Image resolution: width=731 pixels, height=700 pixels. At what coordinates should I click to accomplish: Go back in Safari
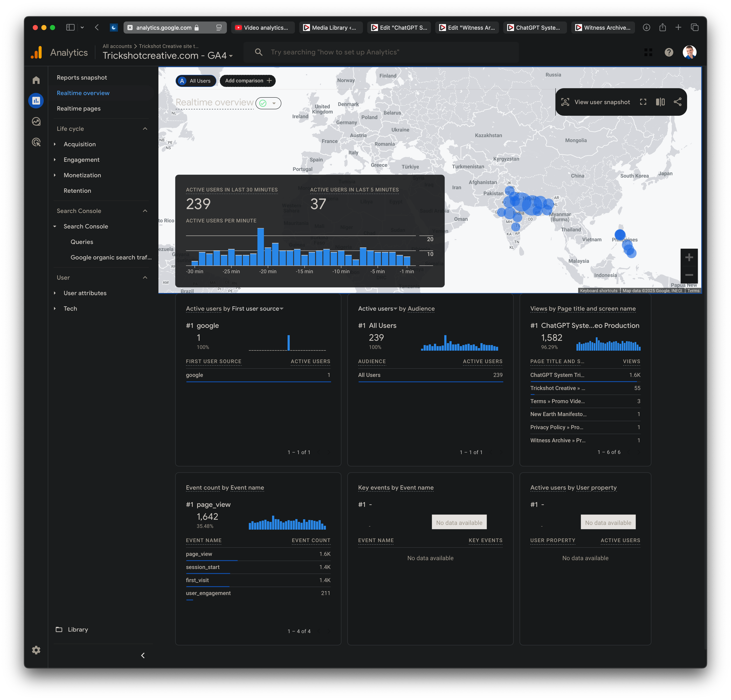[97, 28]
